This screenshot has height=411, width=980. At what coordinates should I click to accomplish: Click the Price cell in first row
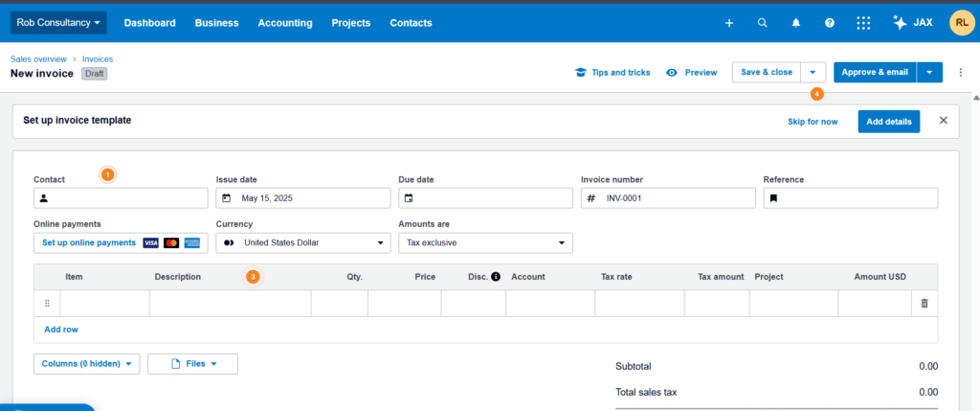click(405, 304)
